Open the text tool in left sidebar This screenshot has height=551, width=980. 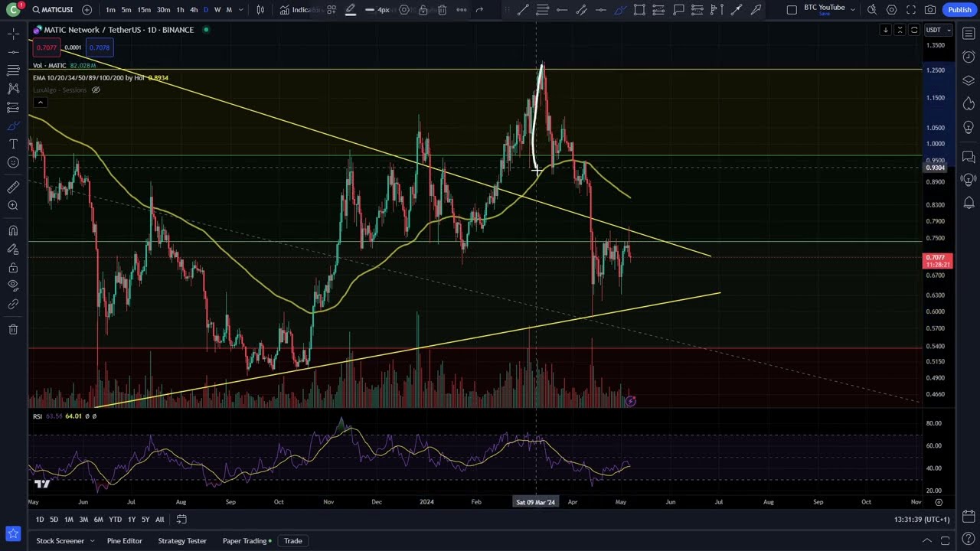(x=13, y=144)
